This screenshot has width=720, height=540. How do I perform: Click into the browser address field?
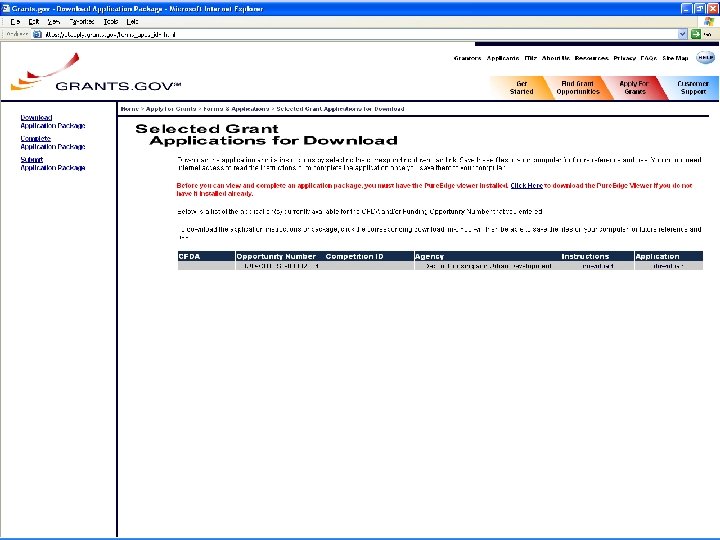(360, 34)
